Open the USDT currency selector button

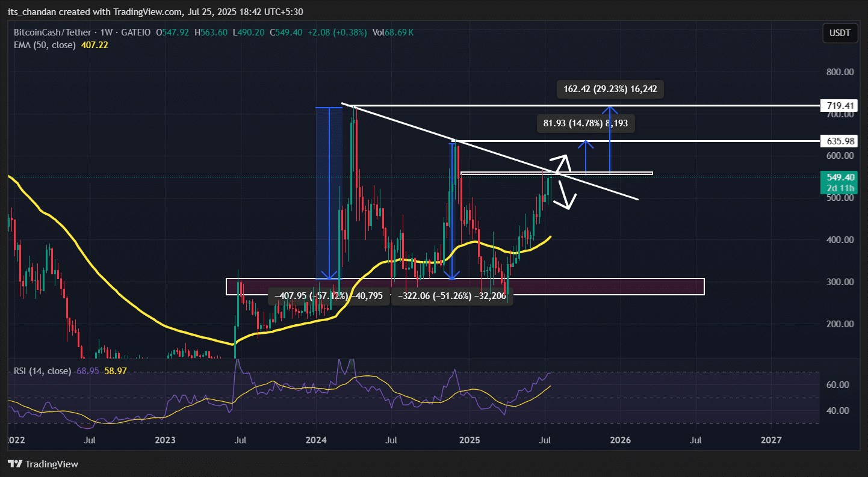pos(839,33)
